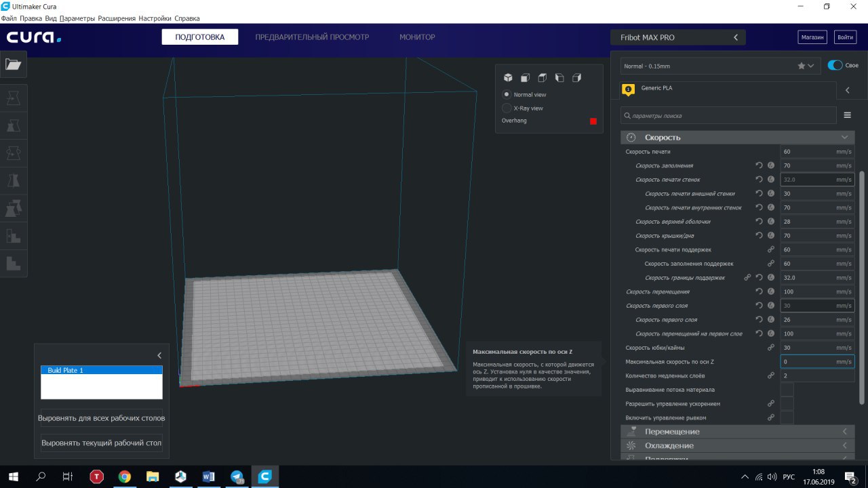
Task: Click formula icon for Скорость печати внутренних стенок
Action: (x=771, y=207)
